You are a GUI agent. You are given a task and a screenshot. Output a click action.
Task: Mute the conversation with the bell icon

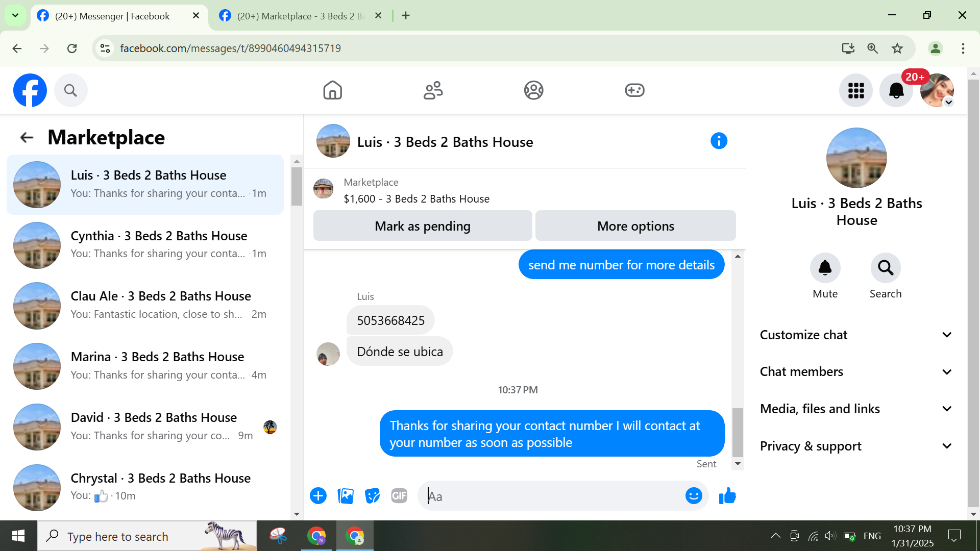tap(825, 268)
